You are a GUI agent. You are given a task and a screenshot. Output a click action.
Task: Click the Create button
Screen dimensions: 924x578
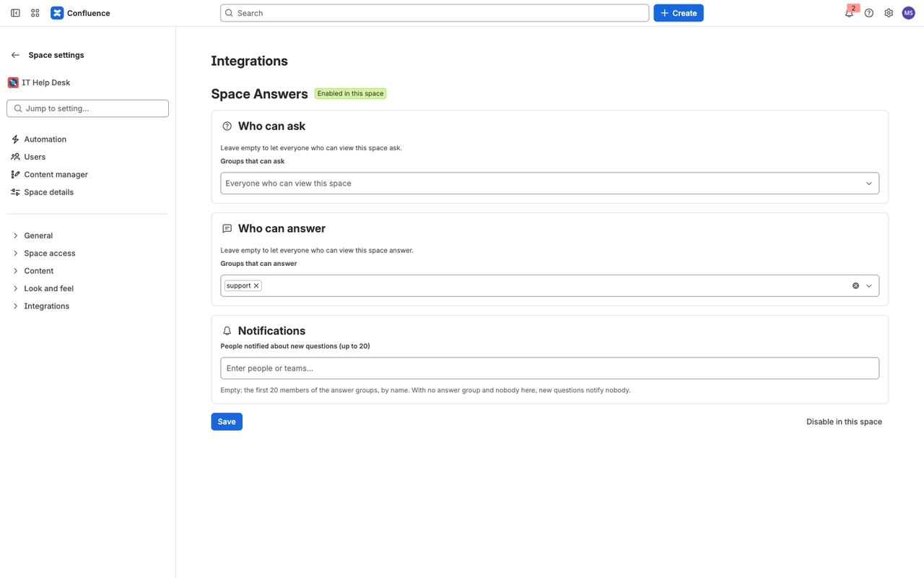pos(679,13)
